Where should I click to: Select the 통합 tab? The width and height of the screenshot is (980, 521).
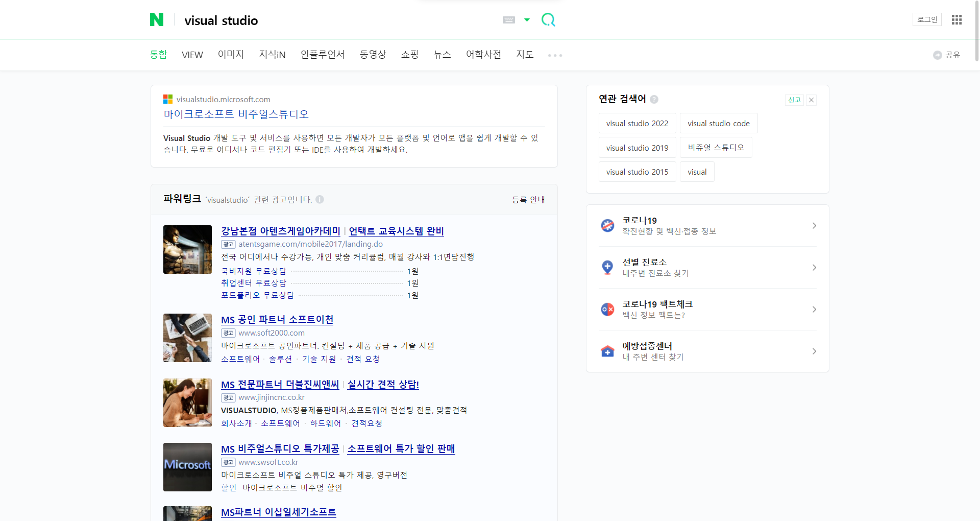pyautogui.click(x=158, y=54)
